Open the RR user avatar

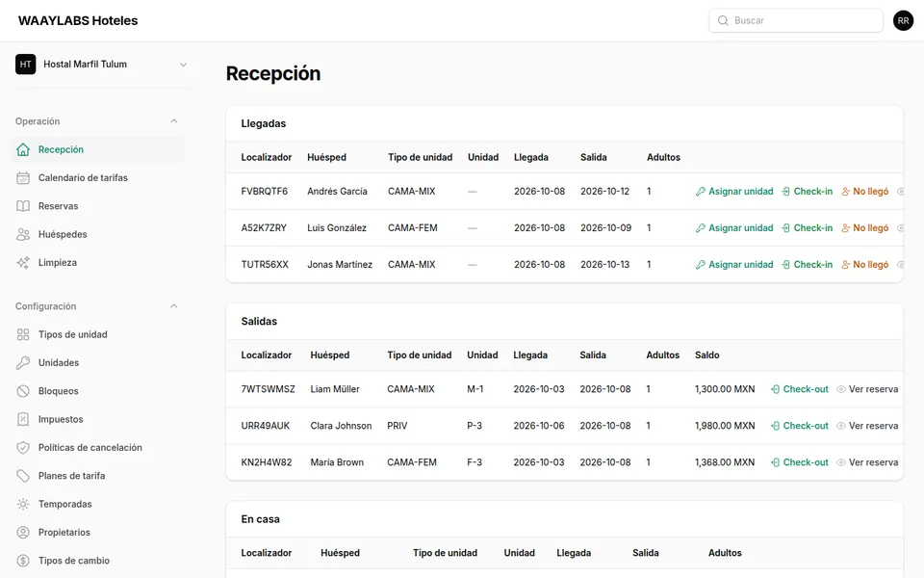pos(903,20)
